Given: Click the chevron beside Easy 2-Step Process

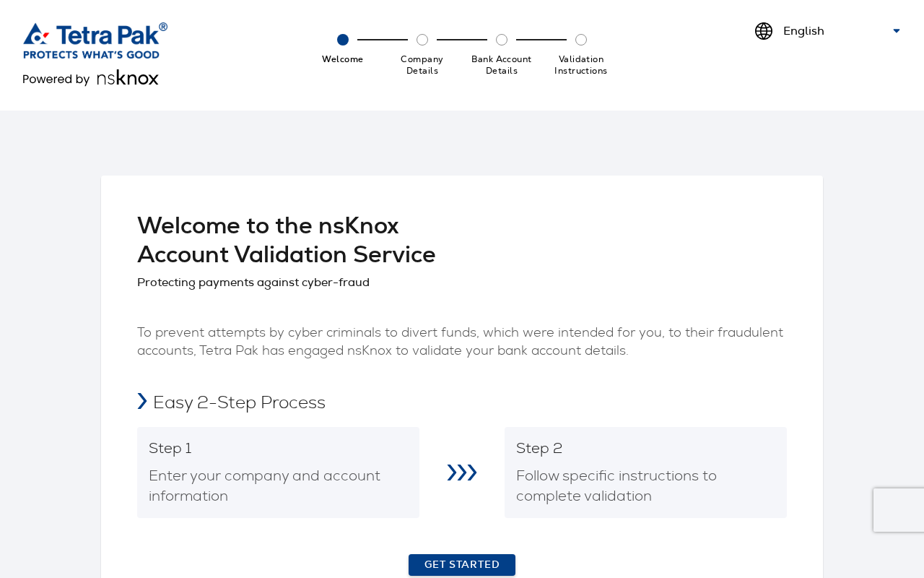Looking at the screenshot, I should [142, 401].
